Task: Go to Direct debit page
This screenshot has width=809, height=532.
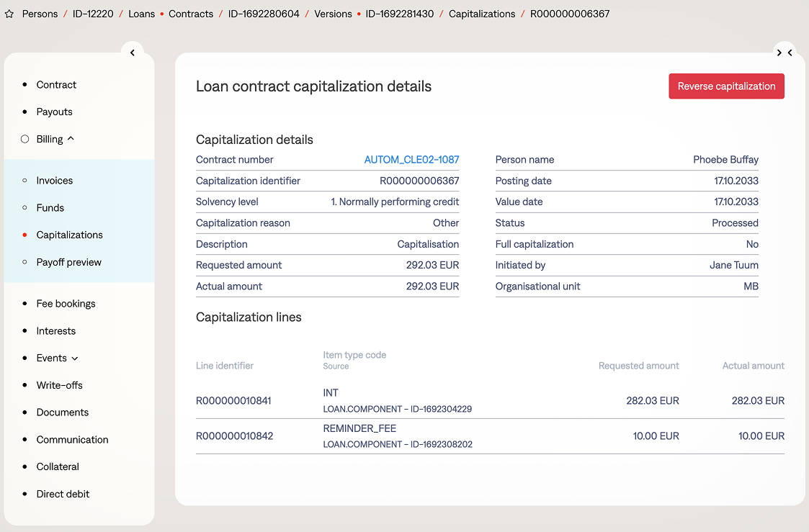Action: pos(63,494)
